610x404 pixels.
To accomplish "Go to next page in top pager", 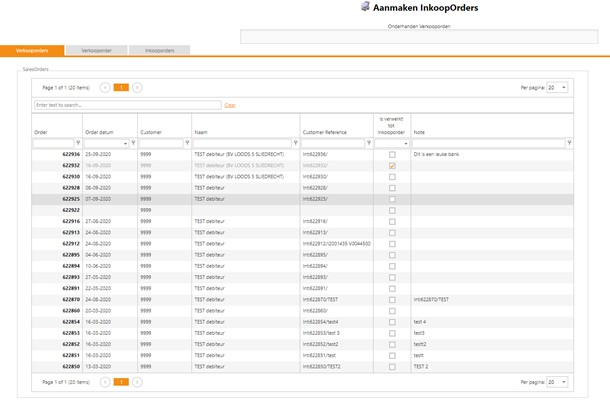I will pyautogui.click(x=137, y=88).
